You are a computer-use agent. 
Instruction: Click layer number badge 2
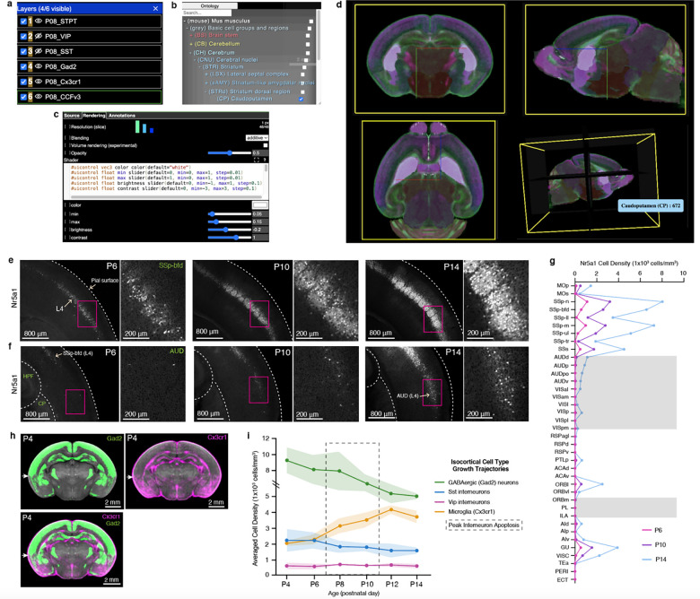coord(31,36)
